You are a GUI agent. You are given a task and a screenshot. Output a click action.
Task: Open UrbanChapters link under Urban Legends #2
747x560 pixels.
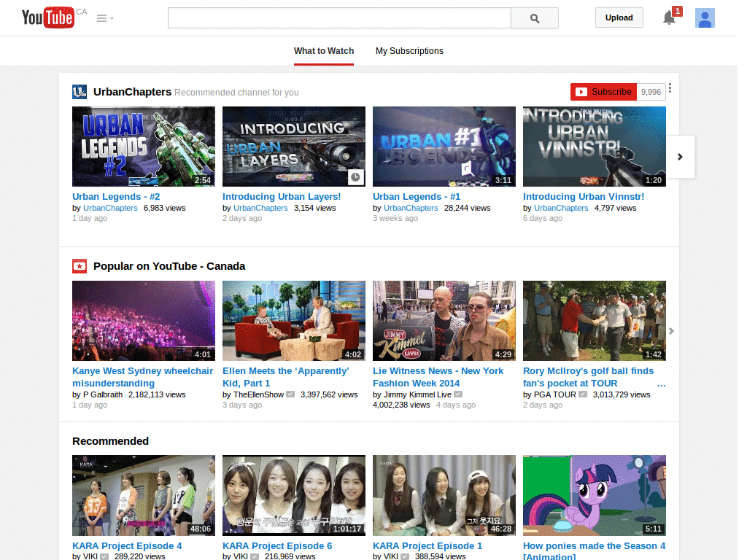(x=110, y=208)
